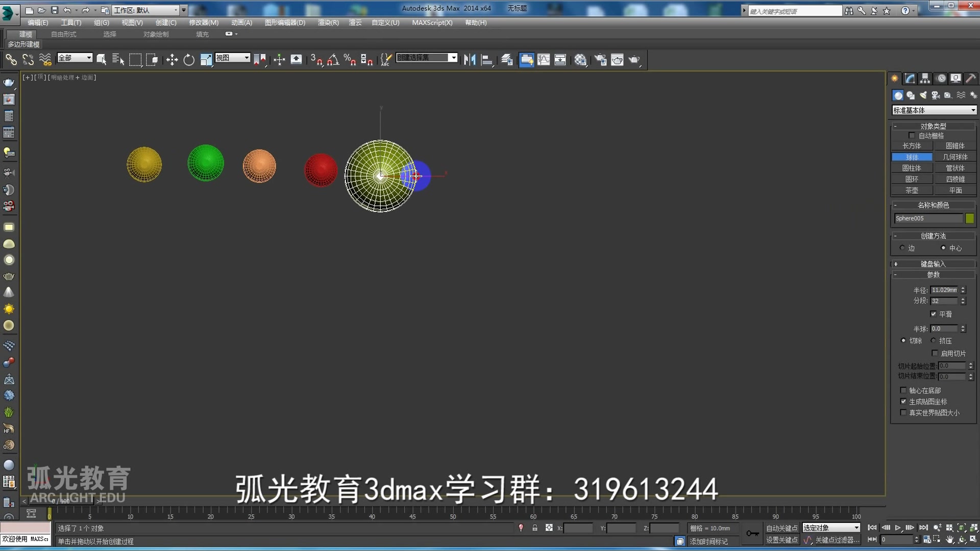Switch to the Modify command panel

(x=909, y=78)
